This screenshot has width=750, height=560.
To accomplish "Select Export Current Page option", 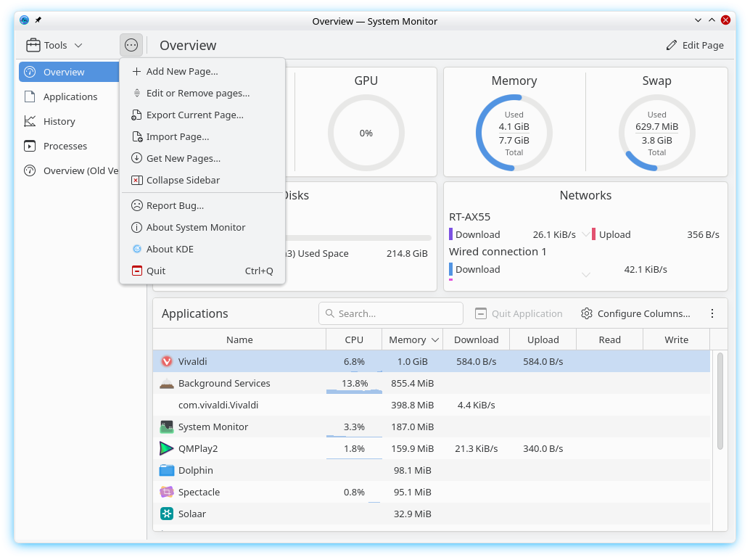I will 194,115.
